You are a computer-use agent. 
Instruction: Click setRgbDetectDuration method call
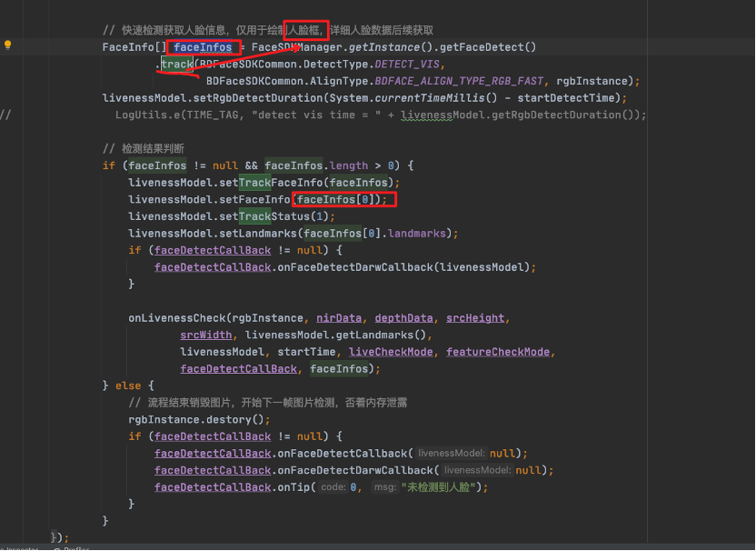tap(258, 98)
